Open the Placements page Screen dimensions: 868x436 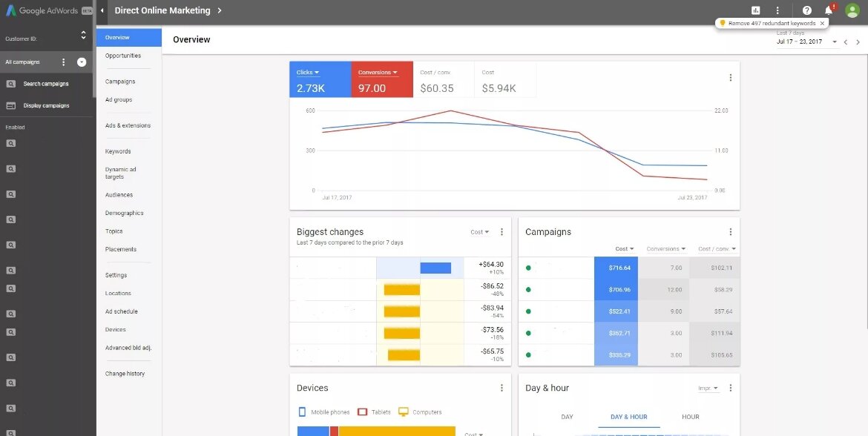(x=121, y=250)
